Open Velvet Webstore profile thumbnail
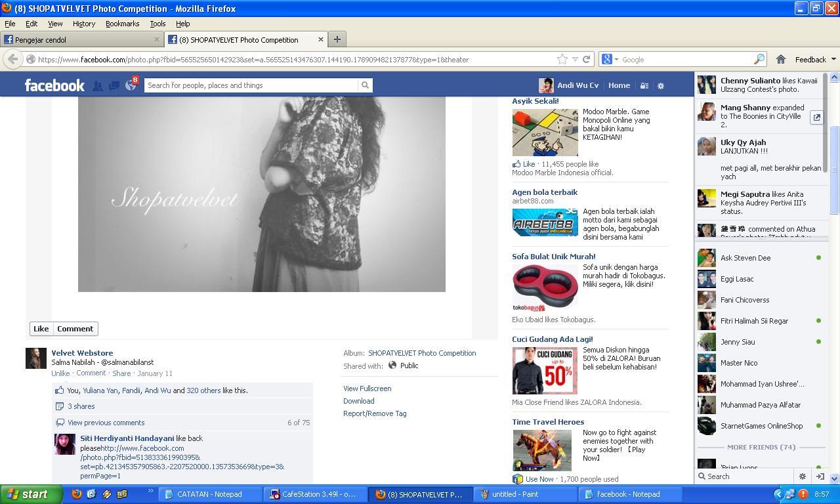Viewport: 840px width, 504px height. pos(36,358)
